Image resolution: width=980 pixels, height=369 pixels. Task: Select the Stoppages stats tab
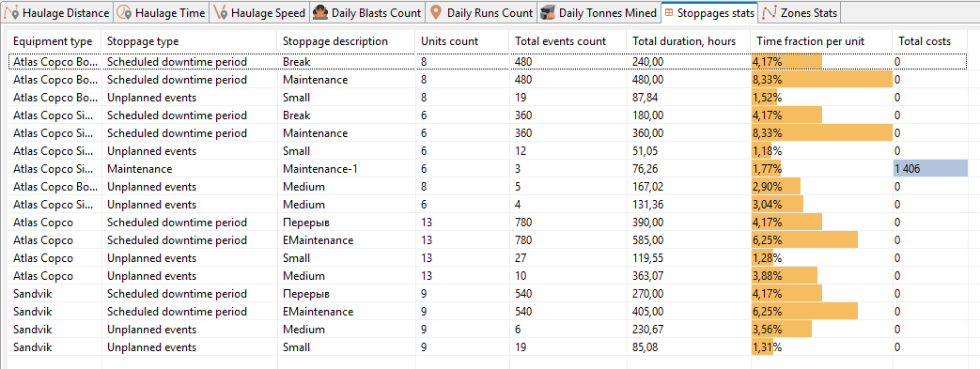click(x=709, y=12)
